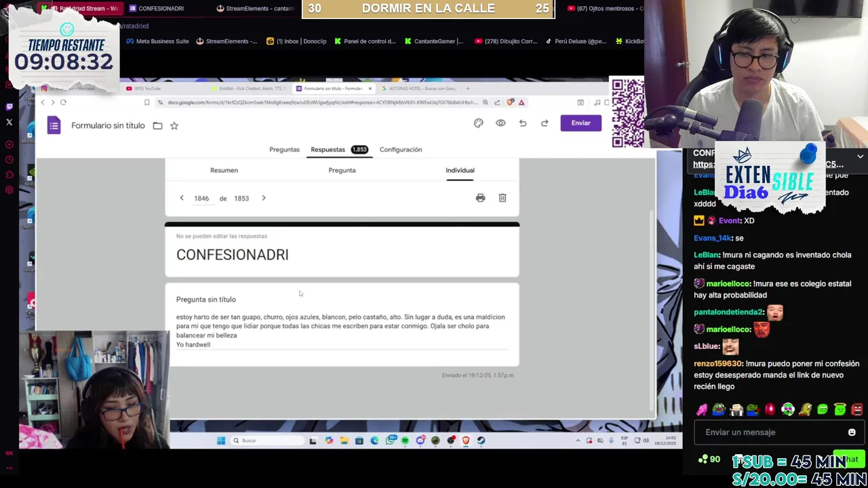This screenshot has height=488, width=868.
Task: Delete this response with trash icon
Action: pyautogui.click(x=502, y=198)
